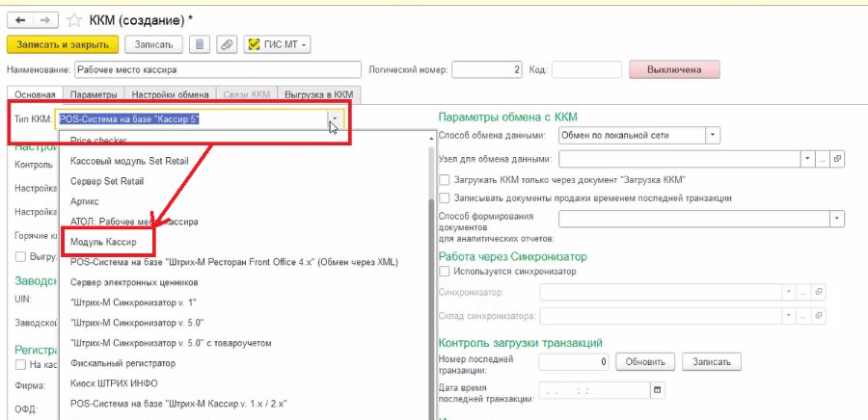Go back with the left arrow button
868x420 pixels.
tap(20, 20)
